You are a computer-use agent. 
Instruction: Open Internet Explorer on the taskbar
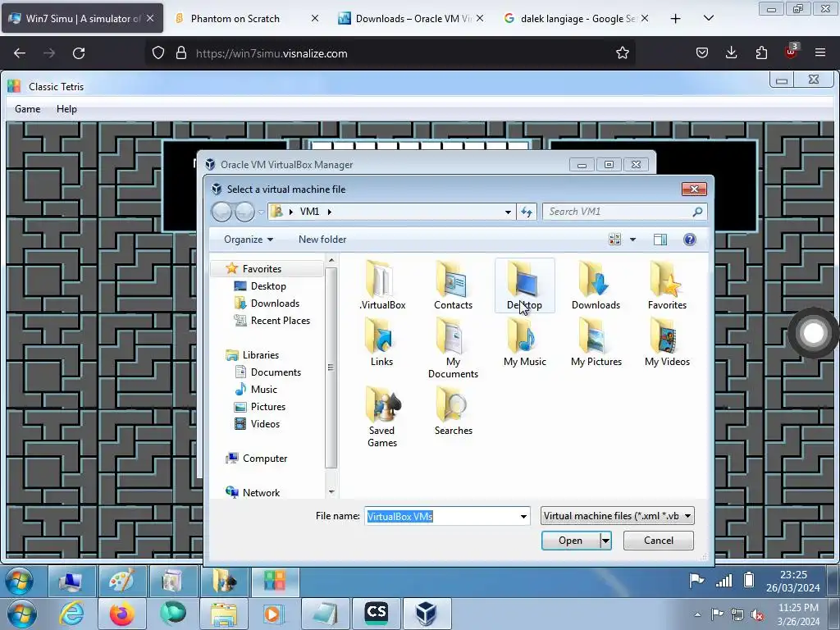click(71, 614)
